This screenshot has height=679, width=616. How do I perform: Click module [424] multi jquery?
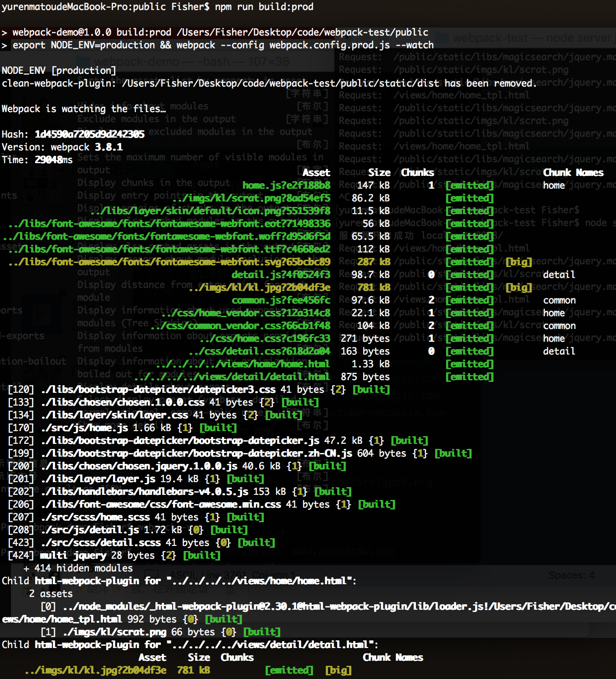pyautogui.click(x=114, y=556)
